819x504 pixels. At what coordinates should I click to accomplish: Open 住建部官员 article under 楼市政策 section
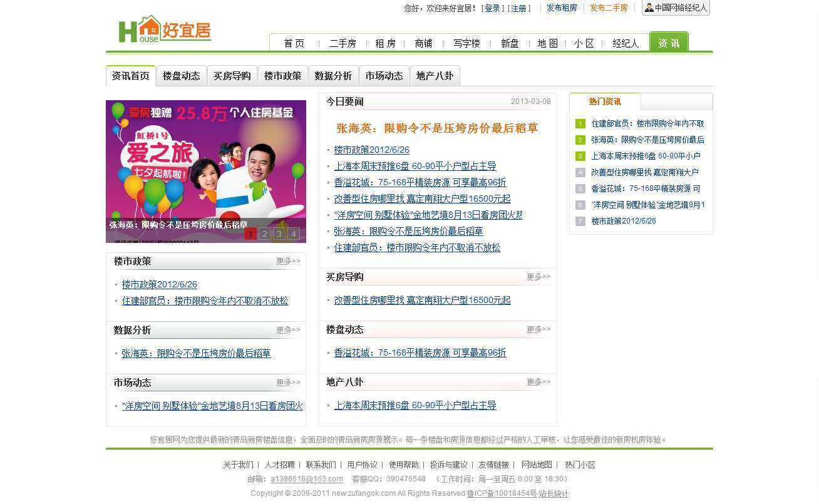[x=205, y=301]
